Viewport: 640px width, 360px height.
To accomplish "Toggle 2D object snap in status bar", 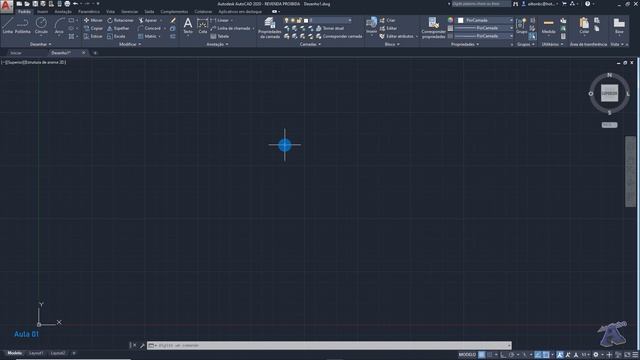I will click(545, 355).
